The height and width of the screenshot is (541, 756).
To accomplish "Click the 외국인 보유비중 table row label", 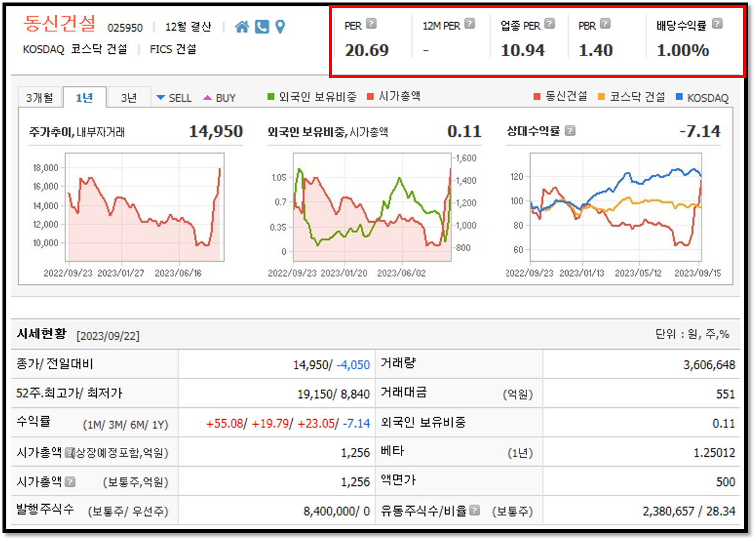I will 423,423.
